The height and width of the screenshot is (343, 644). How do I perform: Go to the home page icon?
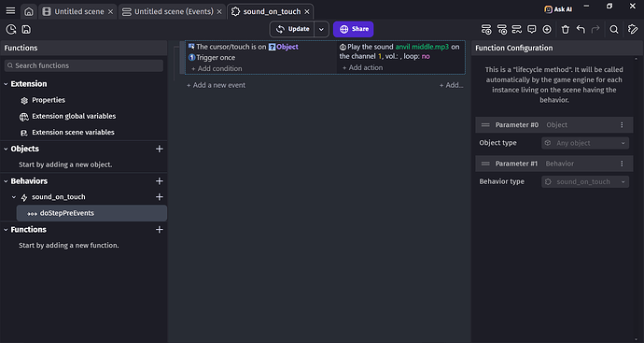tap(29, 11)
